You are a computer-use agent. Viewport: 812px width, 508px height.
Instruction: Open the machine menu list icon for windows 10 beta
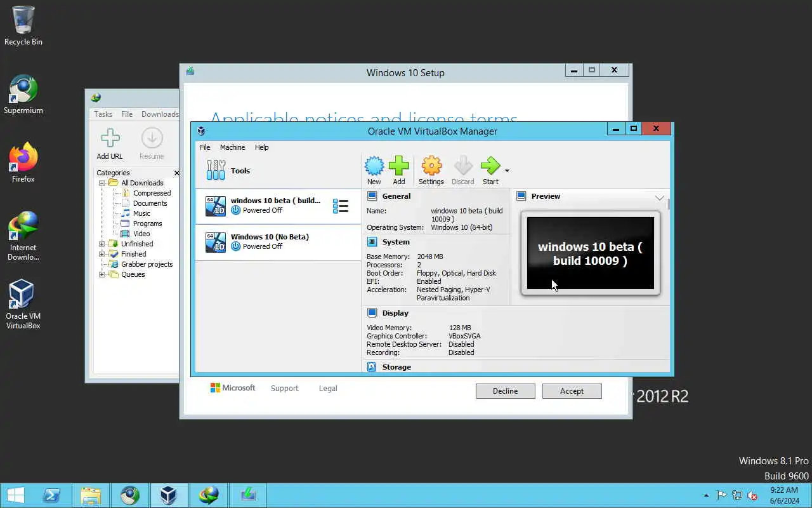point(341,206)
